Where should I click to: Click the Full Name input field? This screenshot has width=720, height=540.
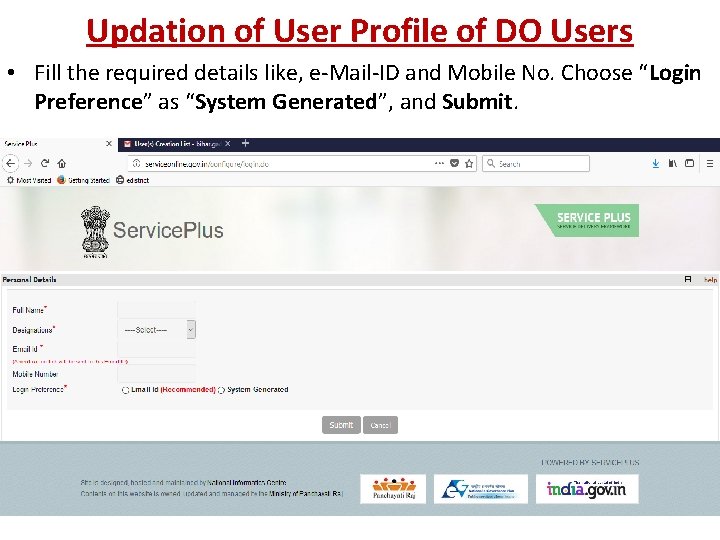157,309
